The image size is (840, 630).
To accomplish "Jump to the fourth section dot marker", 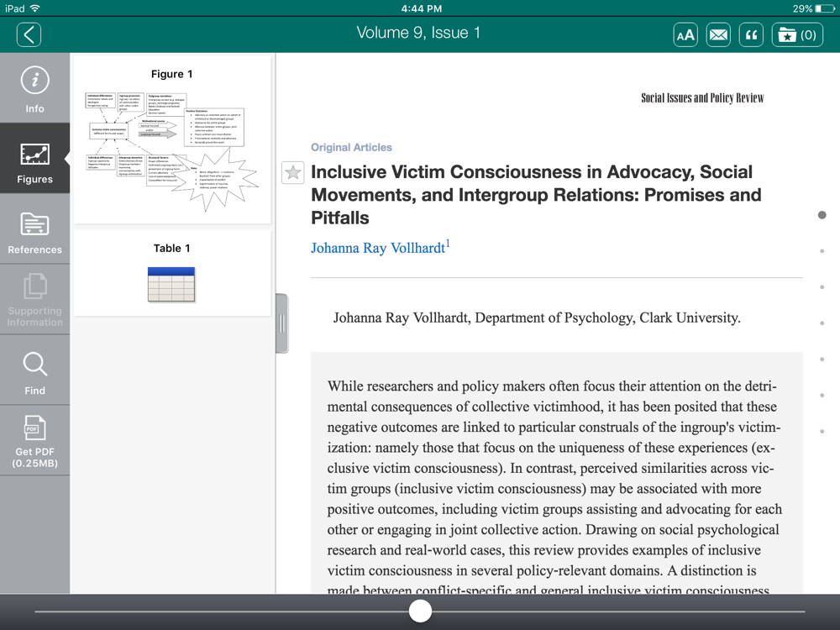I will pyautogui.click(x=822, y=323).
